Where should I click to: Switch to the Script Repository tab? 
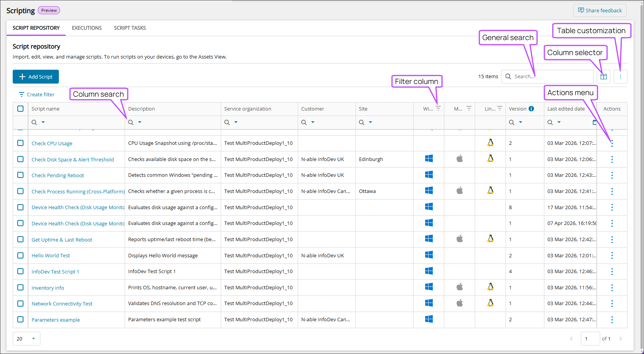tap(36, 28)
